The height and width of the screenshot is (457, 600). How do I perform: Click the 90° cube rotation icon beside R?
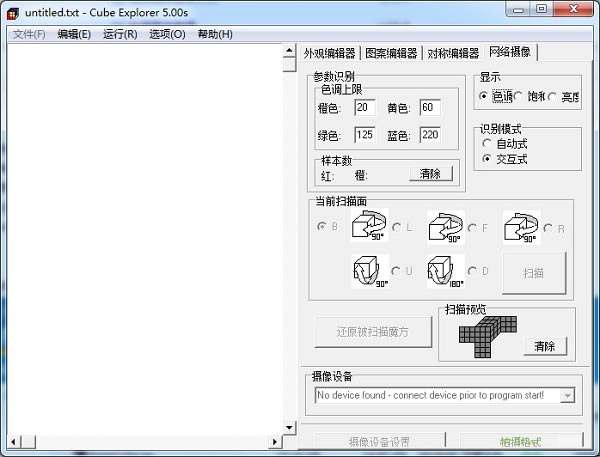pos(521,227)
